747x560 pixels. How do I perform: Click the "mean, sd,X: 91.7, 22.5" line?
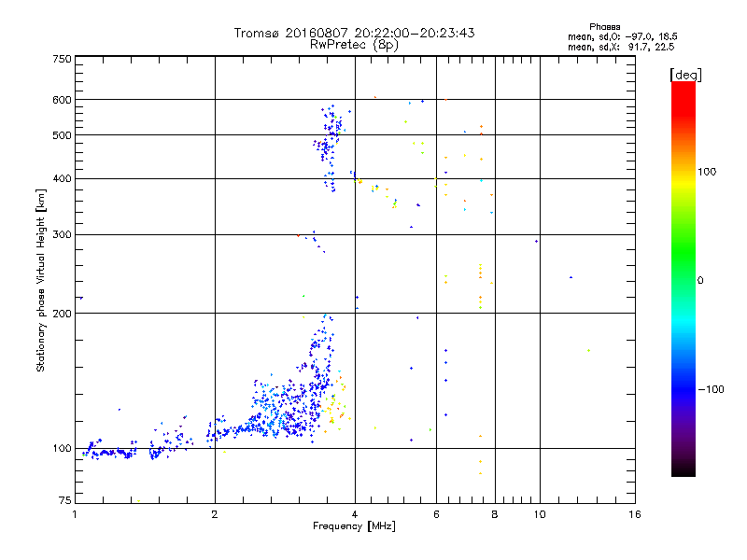621,47
